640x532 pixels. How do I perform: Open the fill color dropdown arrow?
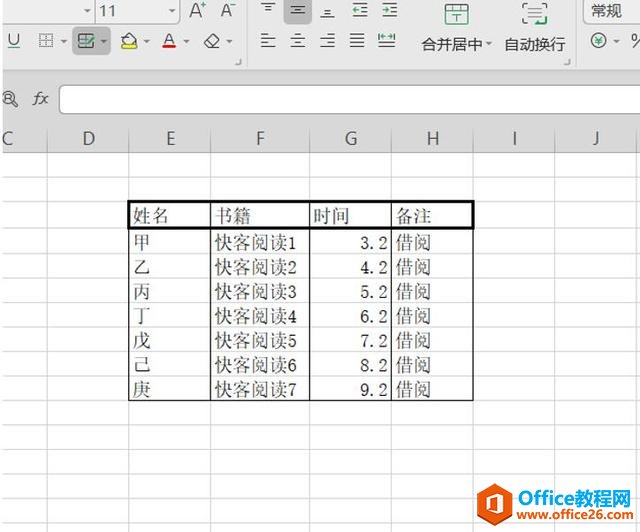(x=147, y=41)
